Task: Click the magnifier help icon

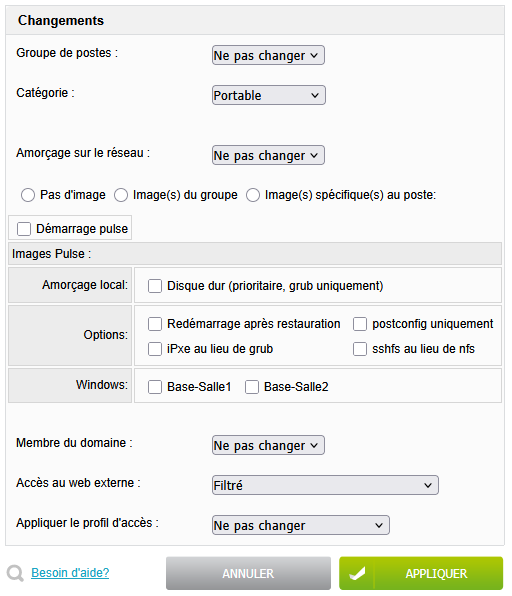Action: point(15,573)
